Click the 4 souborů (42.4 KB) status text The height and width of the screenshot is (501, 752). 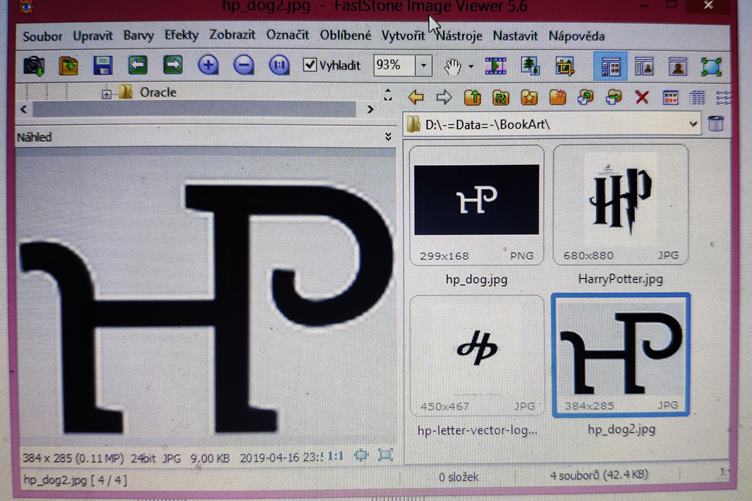599,475
